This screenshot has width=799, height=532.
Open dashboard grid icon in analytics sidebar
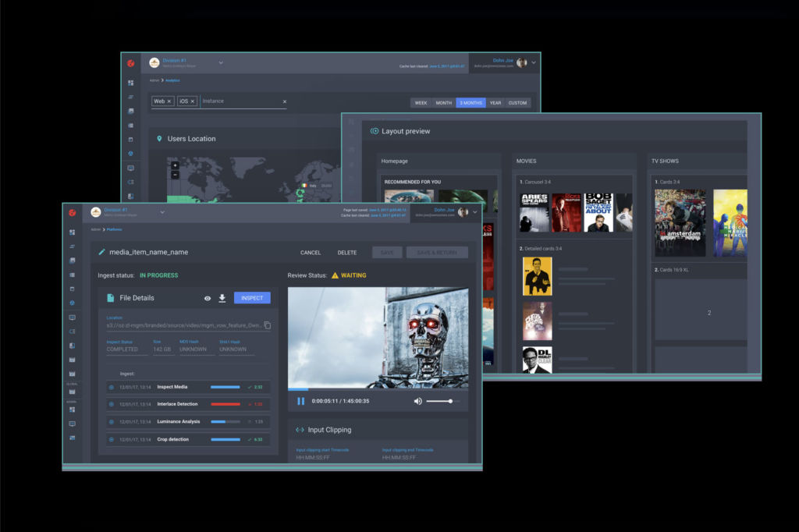(131, 83)
